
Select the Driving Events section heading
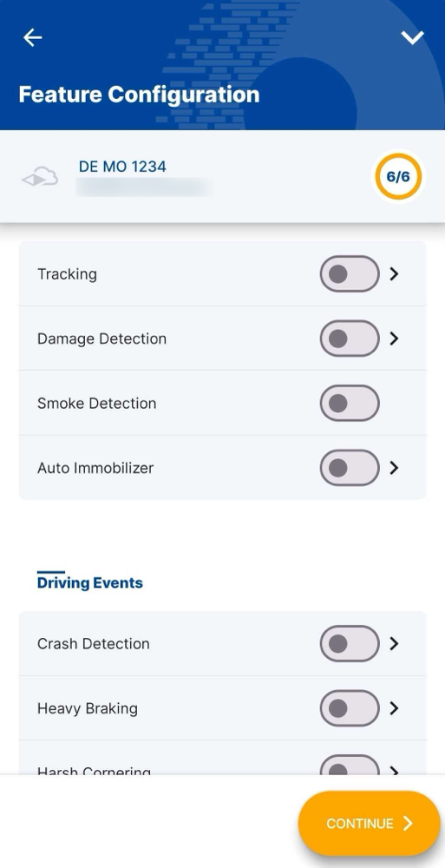tap(89, 582)
